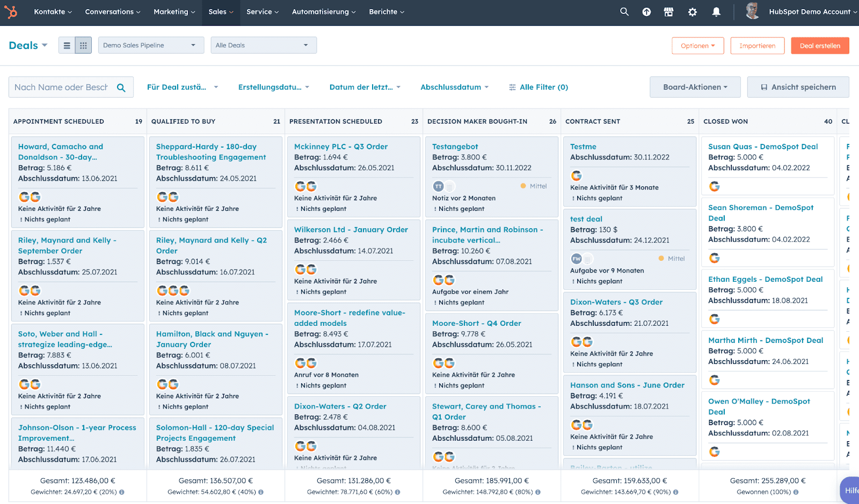Open the Alle Deals view dropdown
Screen dimensions: 859x504
point(264,45)
